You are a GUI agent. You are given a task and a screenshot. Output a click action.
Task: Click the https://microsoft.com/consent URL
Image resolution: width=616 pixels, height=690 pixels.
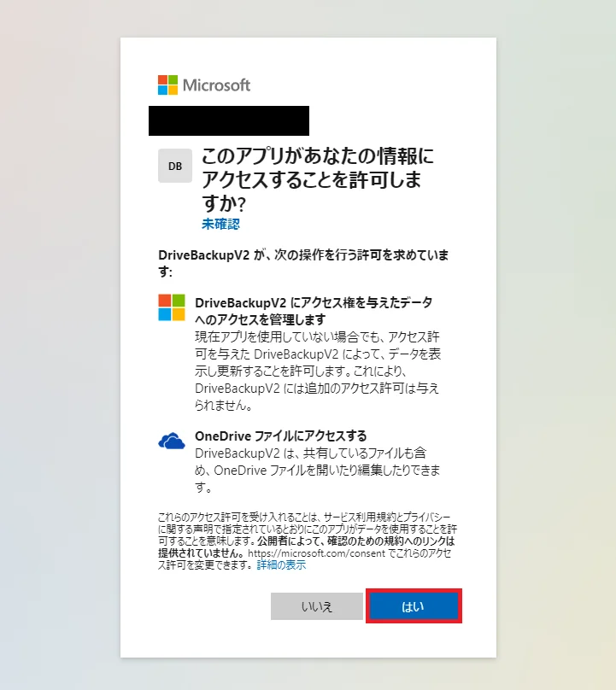(317, 553)
